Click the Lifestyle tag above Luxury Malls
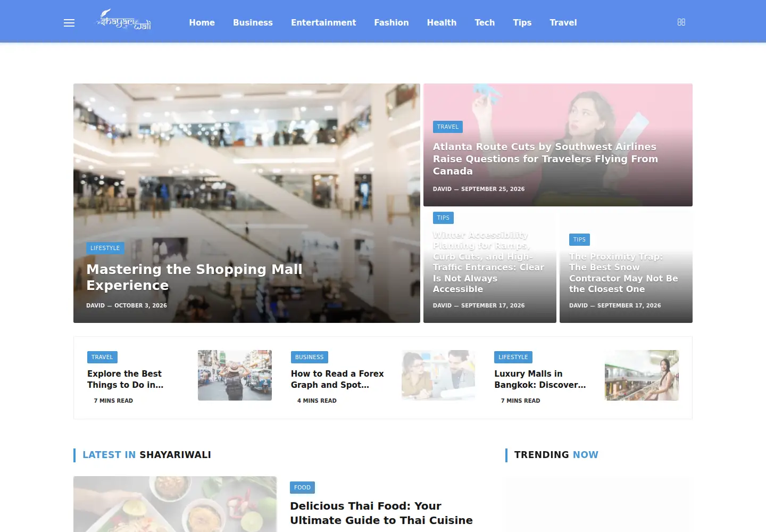Screen dimensions: 766x532 click(513, 357)
